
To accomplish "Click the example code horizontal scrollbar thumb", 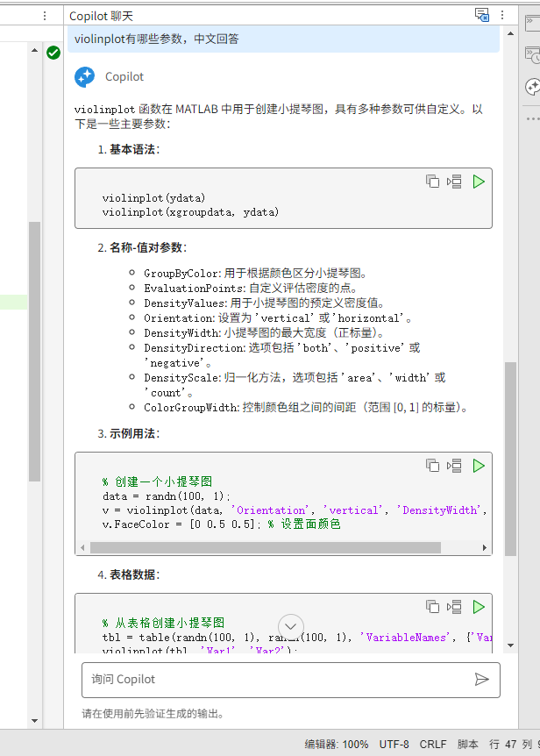I will pos(266,548).
